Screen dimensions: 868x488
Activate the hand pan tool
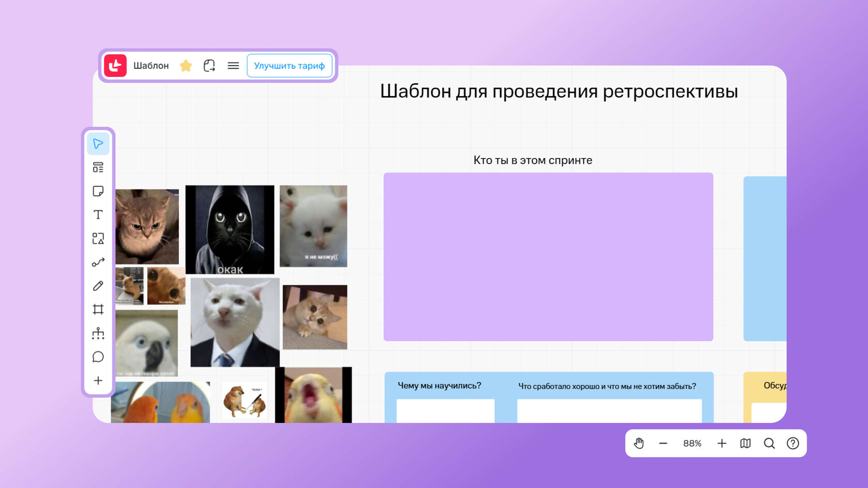639,443
